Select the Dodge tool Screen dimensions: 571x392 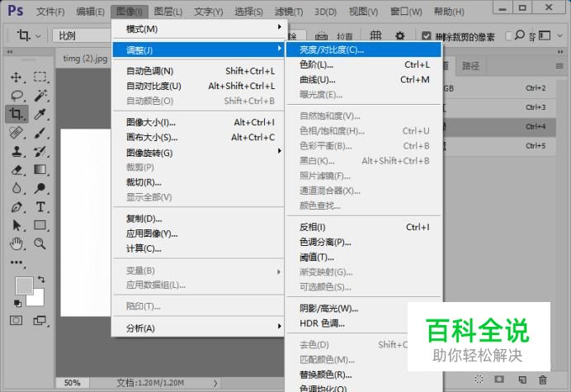[40, 188]
